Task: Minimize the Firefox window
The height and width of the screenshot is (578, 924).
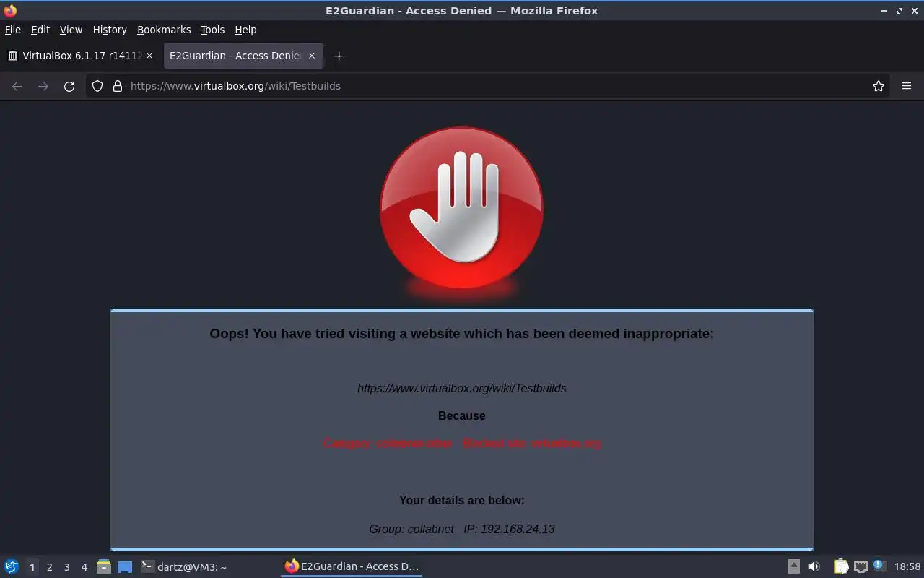Action: [885, 11]
